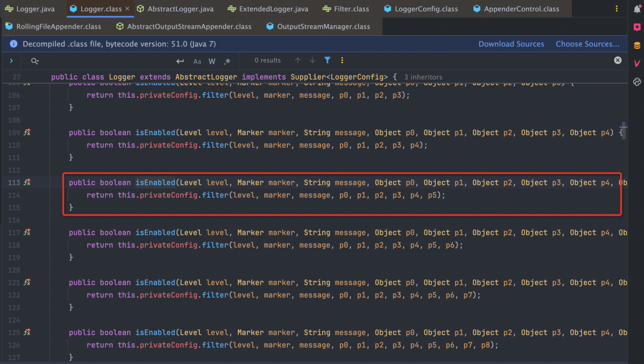Click the new line icon in the search bar

click(180, 61)
